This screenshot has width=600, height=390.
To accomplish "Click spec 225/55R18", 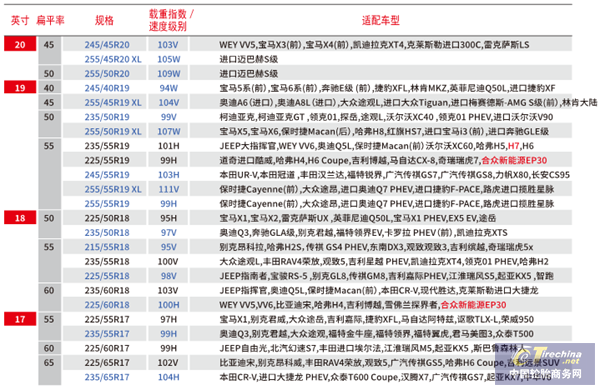I will pyautogui.click(x=107, y=276).
